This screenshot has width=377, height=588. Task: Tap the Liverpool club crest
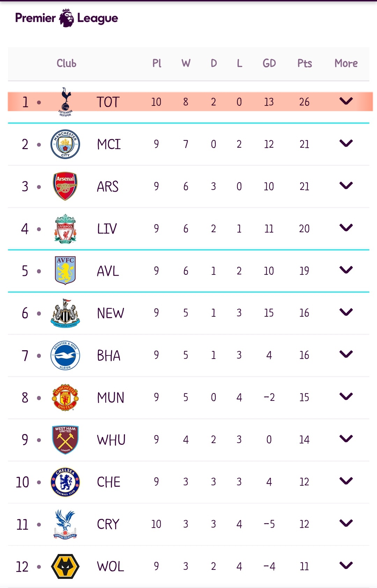tap(65, 229)
